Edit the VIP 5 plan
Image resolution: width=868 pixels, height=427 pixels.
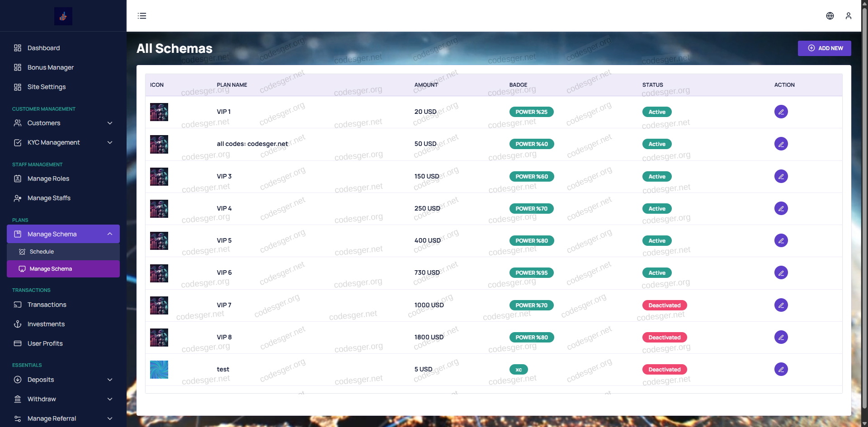[781, 240]
